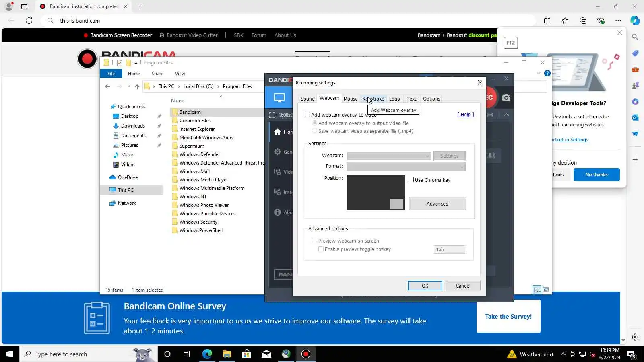
Task: Click No thanks in the Edge popup
Action: pyautogui.click(x=597, y=175)
